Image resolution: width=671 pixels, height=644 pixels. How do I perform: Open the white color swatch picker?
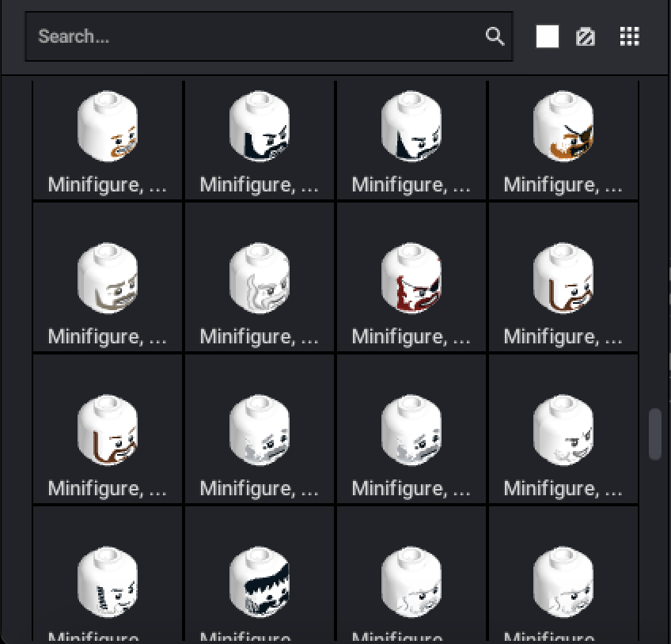[548, 36]
